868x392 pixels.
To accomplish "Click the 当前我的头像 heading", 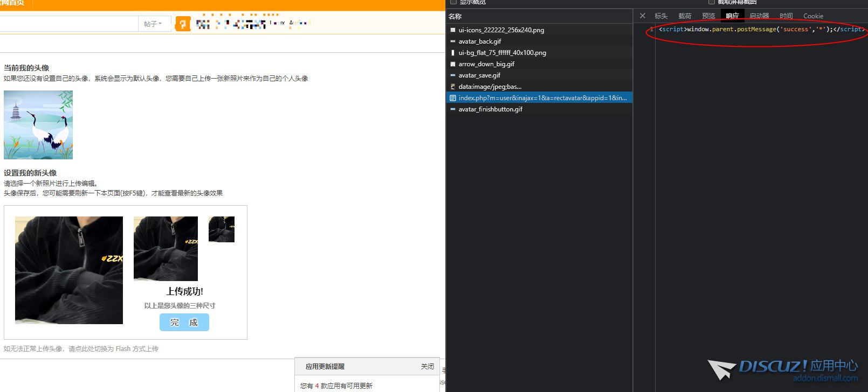I will (26, 68).
